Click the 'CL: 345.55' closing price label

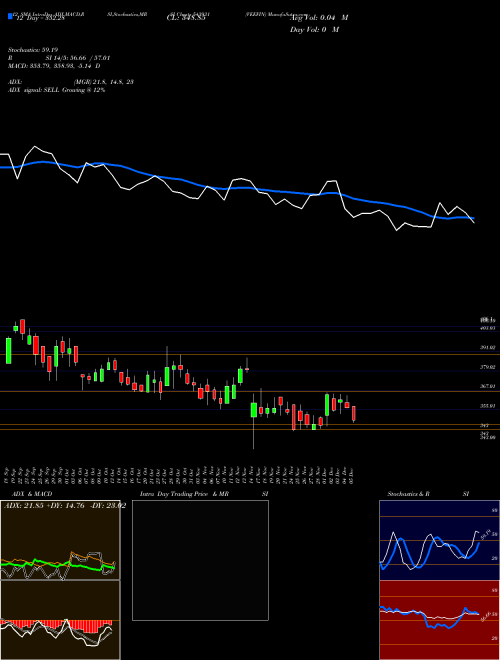coord(186,18)
